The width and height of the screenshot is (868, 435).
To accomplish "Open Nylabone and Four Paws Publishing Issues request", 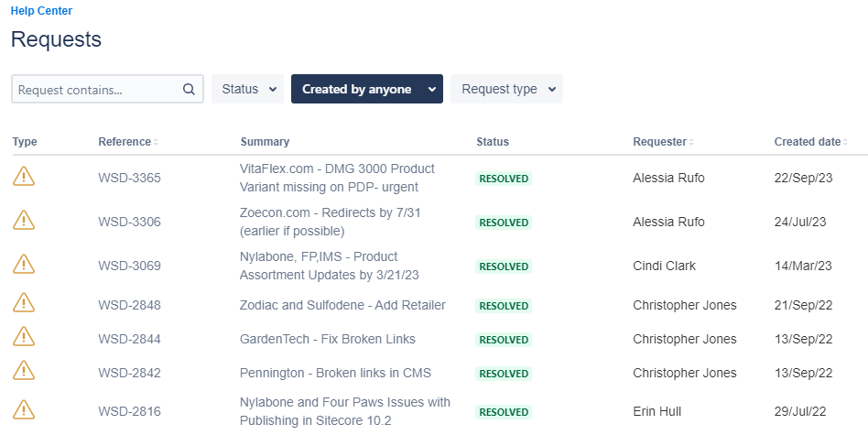I will click(x=345, y=411).
